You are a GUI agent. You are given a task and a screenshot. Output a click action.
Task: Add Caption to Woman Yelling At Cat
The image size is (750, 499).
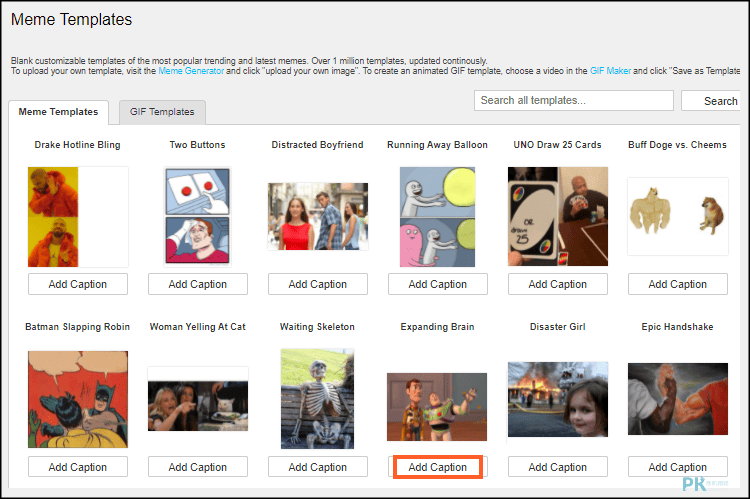[x=198, y=467]
